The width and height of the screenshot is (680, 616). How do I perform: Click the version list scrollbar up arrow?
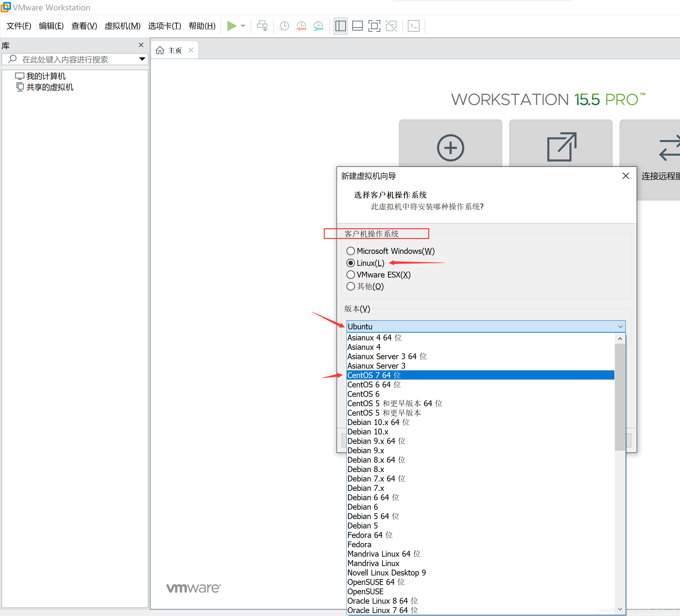tap(620, 338)
